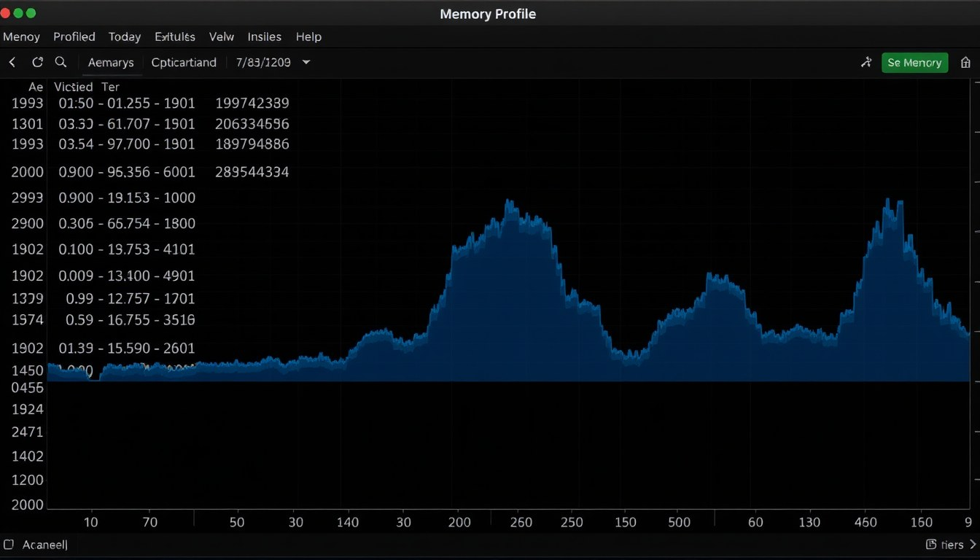980x560 pixels.
Task: Open the Help menu
Action: [308, 36]
